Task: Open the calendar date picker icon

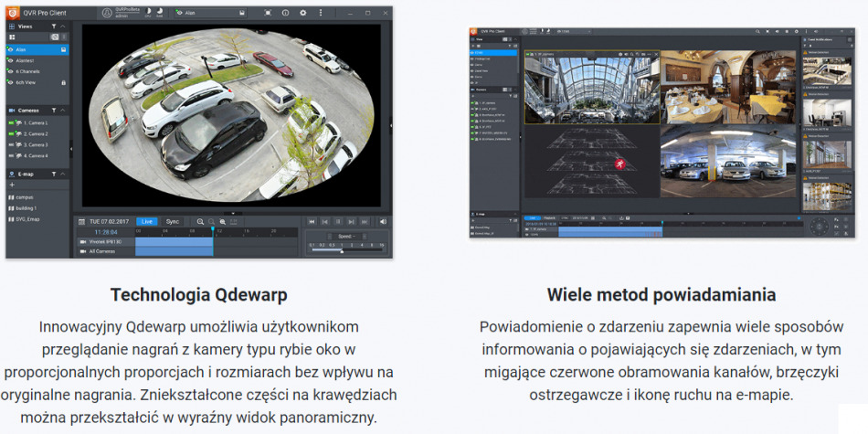Action: (x=81, y=222)
